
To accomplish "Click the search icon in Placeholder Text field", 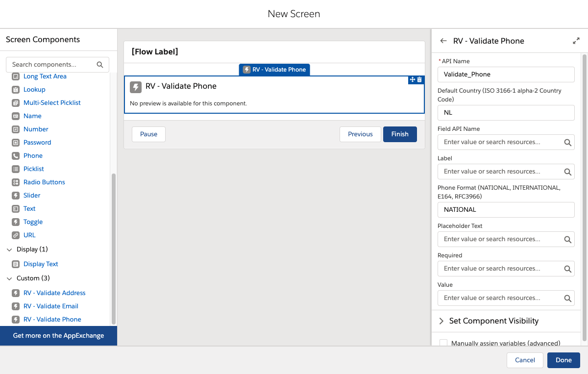I will click(x=567, y=239).
